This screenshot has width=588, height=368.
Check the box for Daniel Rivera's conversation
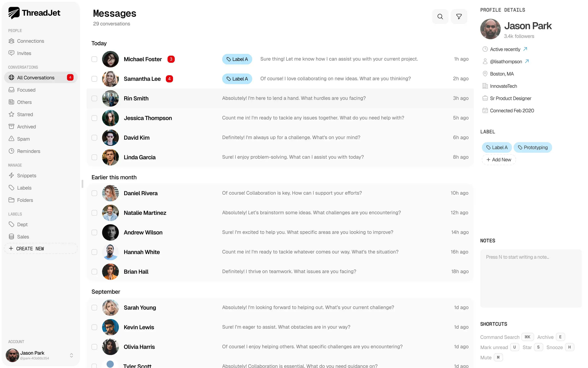94,193
